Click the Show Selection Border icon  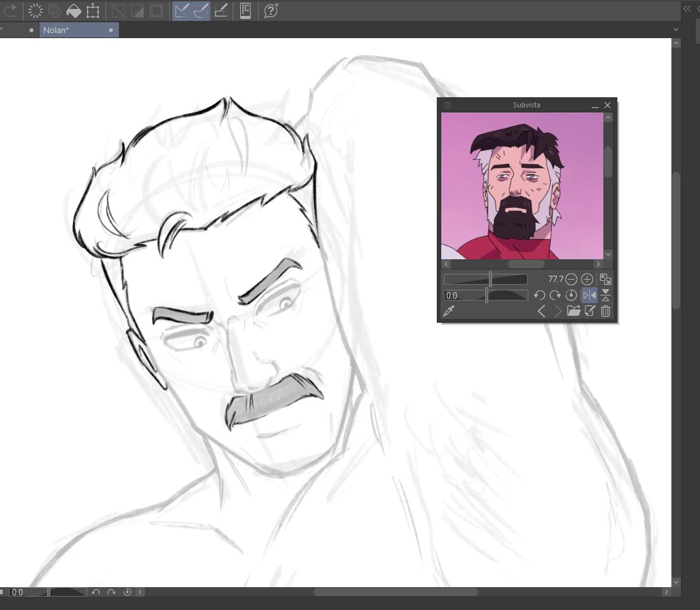pyautogui.click(x=156, y=10)
